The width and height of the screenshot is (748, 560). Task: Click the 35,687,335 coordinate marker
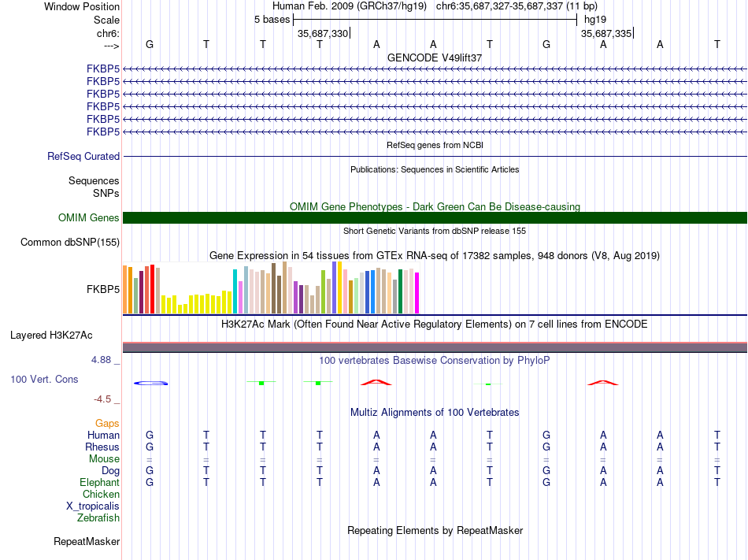click(605, 33)
